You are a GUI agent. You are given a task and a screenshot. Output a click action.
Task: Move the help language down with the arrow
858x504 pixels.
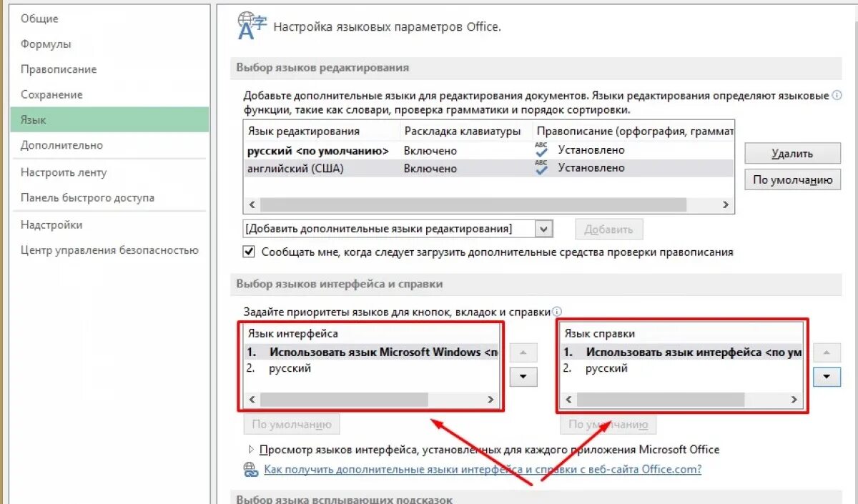827,377
